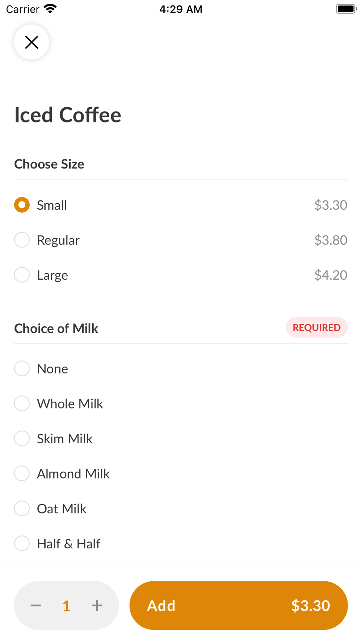This screenshot has height=644, width=362.
Task: Tap the $3.80 Regular price
Action: tap(331, 240)
